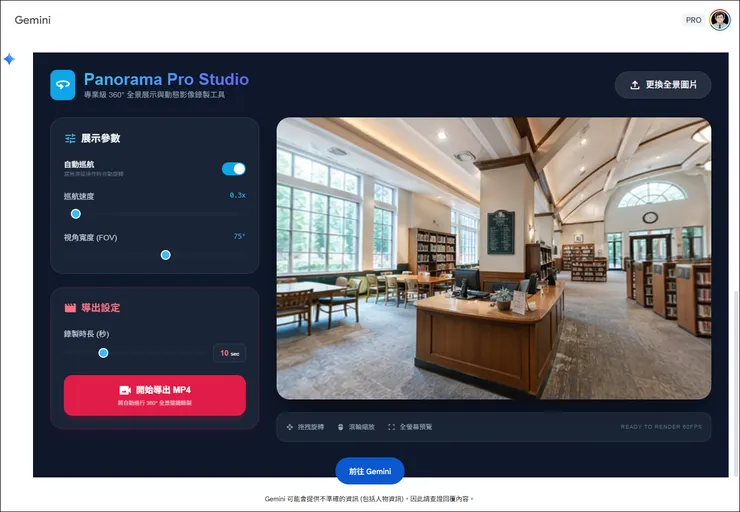Click the mouse icon next to 滾輪縮放
The height and width of the screenshot is (512, 740).
point(341,427)
